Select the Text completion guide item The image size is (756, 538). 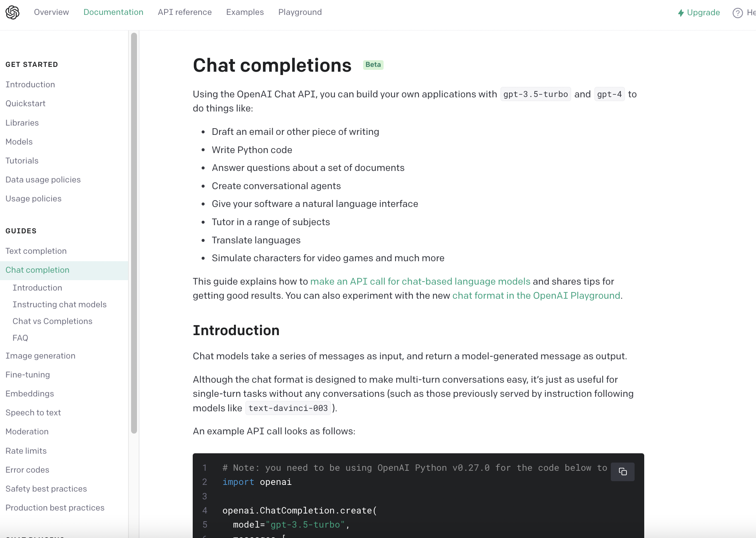point(36,251)
